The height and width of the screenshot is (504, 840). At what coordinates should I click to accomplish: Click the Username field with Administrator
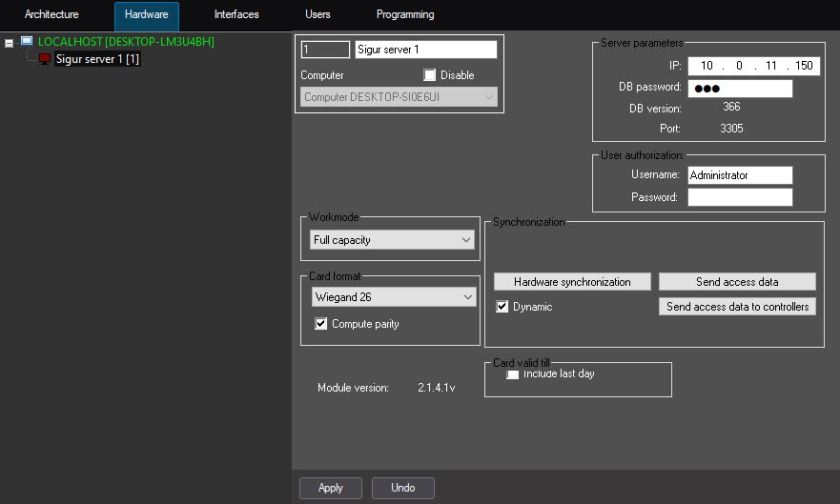pos(740,175)
